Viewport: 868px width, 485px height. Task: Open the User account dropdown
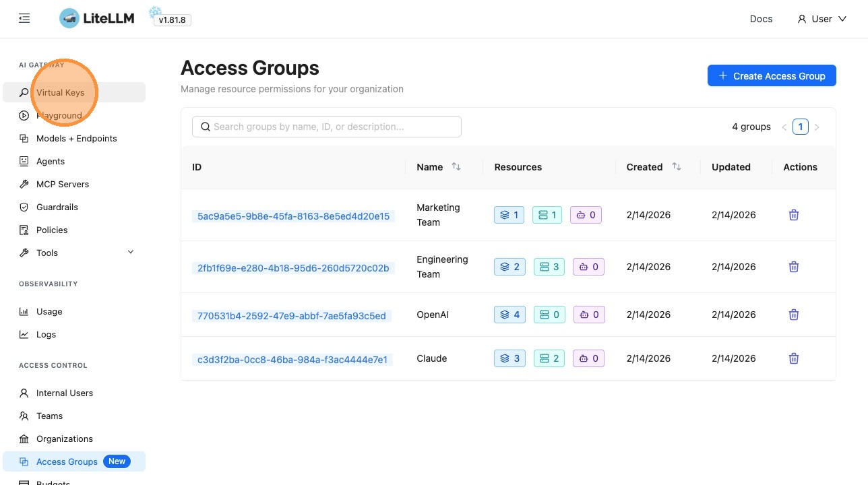pos(821,19)
